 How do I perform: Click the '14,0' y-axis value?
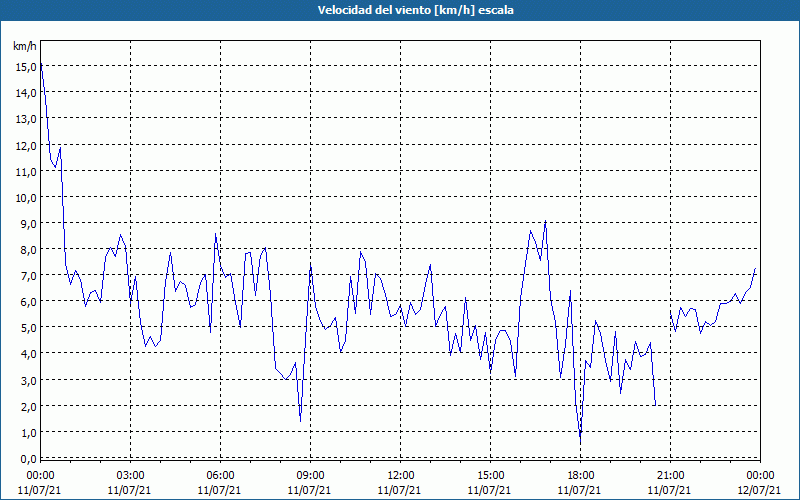26,92
